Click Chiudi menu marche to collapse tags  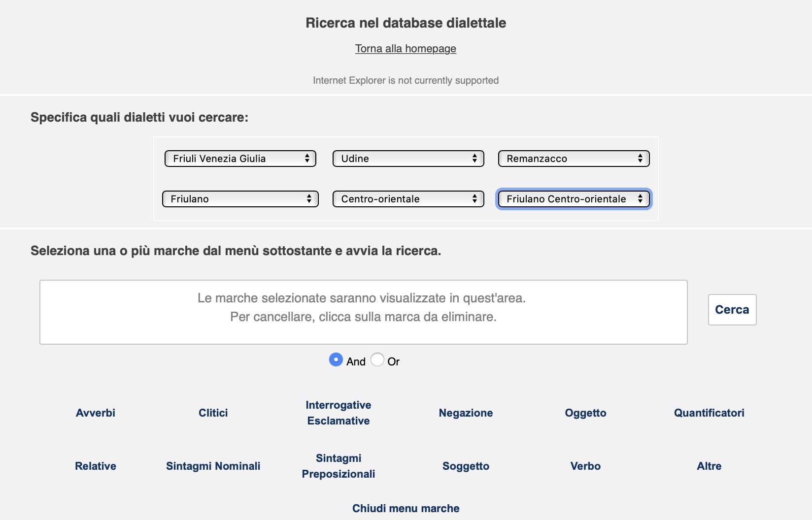coord(406,509)
